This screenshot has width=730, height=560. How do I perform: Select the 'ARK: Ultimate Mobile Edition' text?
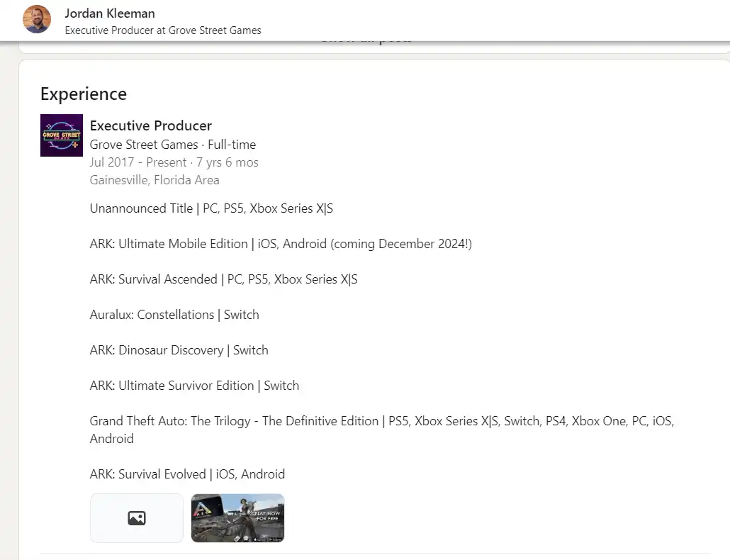coord(169,244)
